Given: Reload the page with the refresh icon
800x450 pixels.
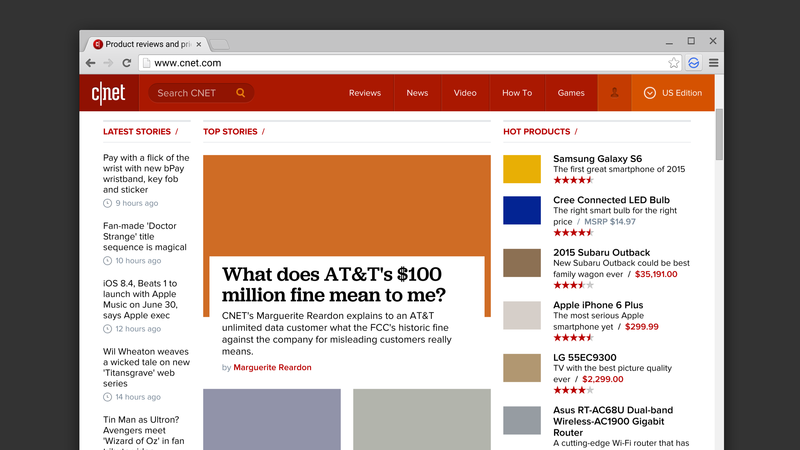Looking at the screenshot, I should [127, 63].
